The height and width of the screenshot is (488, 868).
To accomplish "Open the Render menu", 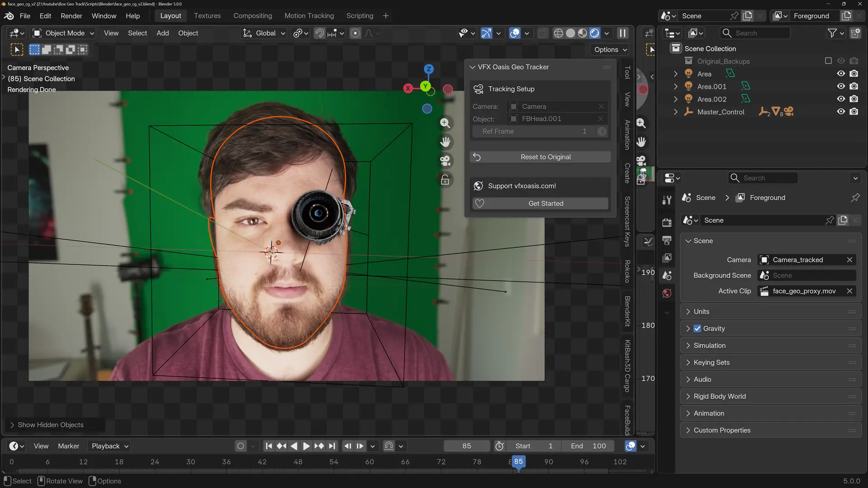I will (71, 16).
